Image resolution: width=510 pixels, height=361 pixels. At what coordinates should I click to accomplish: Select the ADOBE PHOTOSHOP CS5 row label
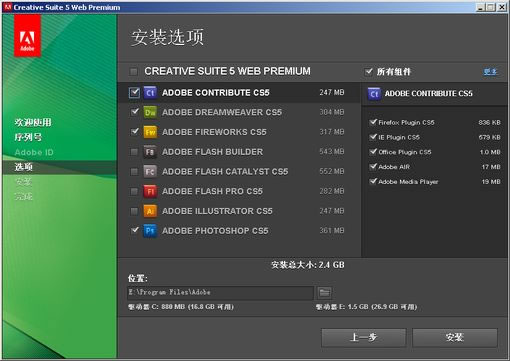click(x=215, y=231)
